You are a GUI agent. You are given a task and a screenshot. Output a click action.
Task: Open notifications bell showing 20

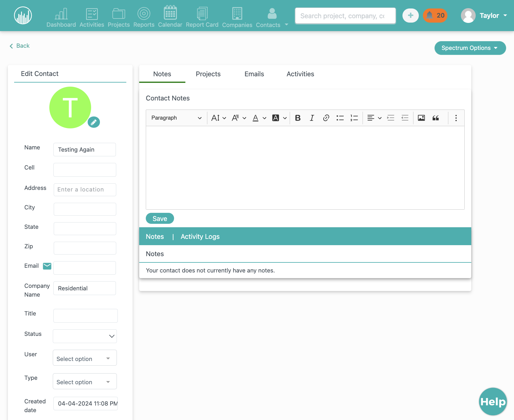click(x=435, y=15)
